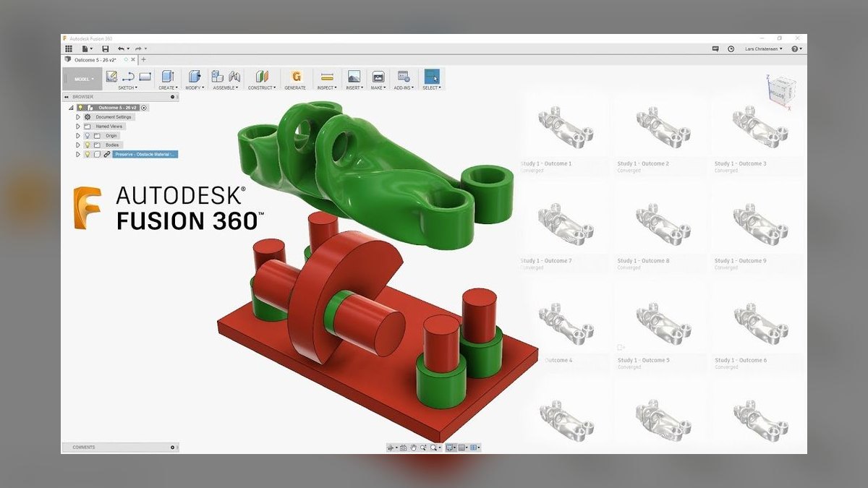This screenshot has height=488, width=868.
Task: Click the Assemble new component icon
Action: pos(217,76)
